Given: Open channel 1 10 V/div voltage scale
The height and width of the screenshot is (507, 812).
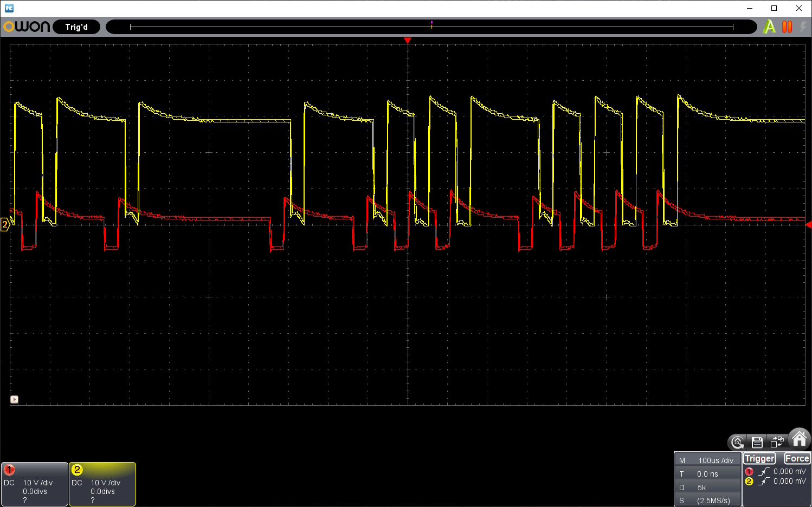Looking at the screenshot, I should tap(38, 483).
